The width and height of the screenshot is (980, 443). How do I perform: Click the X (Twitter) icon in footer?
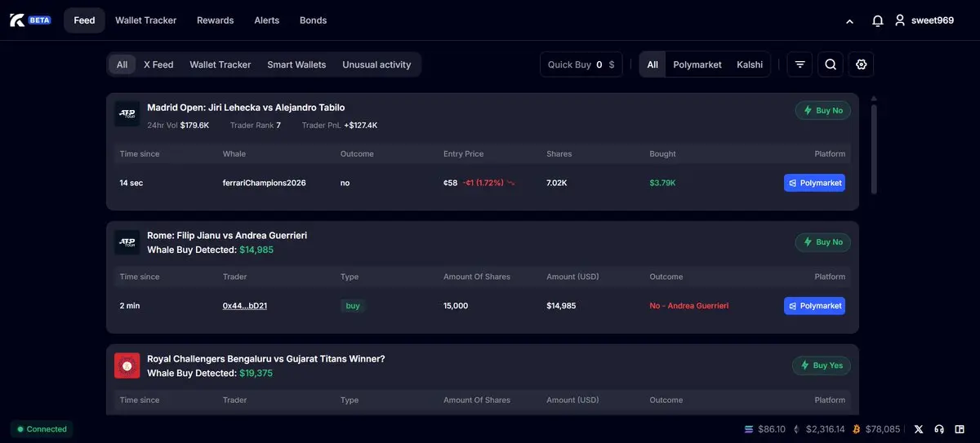click(919, 429)
